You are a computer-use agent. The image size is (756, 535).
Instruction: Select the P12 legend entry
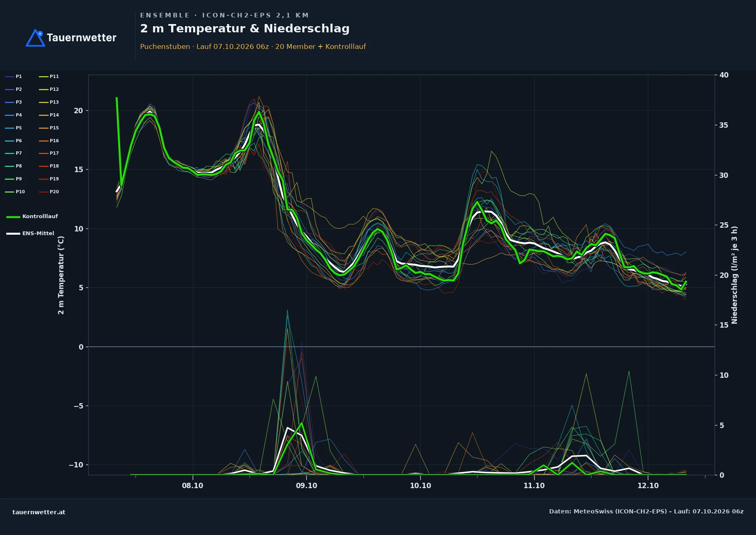coord(49,89)
